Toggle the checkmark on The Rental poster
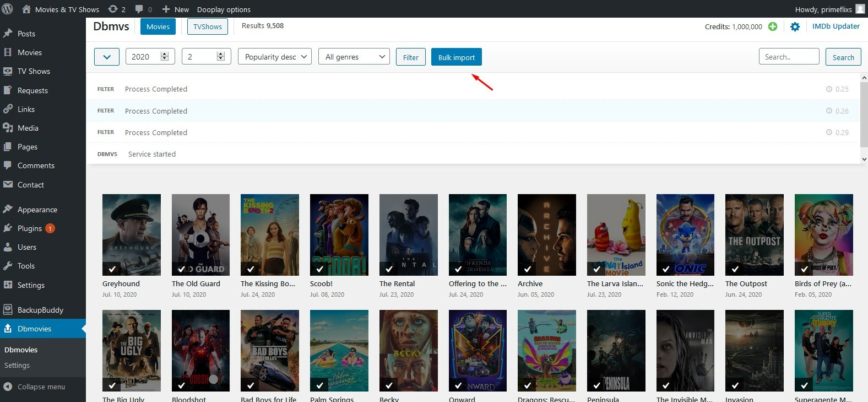The width and height of the screenshot is (868, 402). coord(389,269)
